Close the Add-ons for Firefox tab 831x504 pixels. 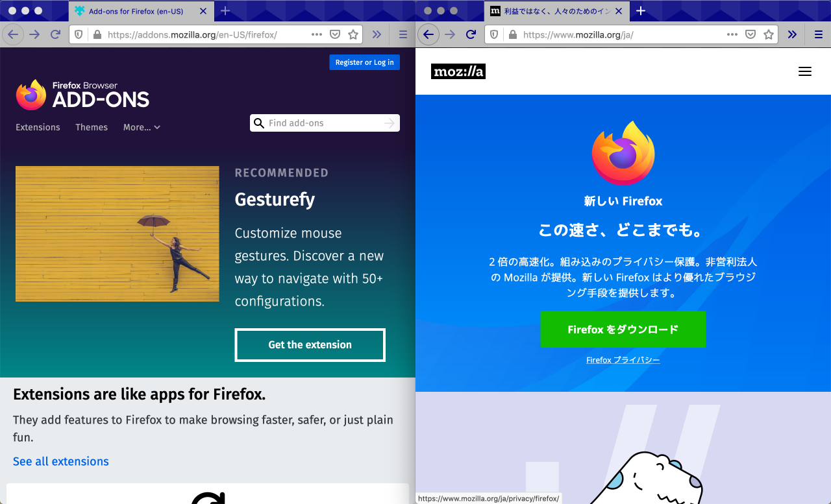tap(203, 11)
